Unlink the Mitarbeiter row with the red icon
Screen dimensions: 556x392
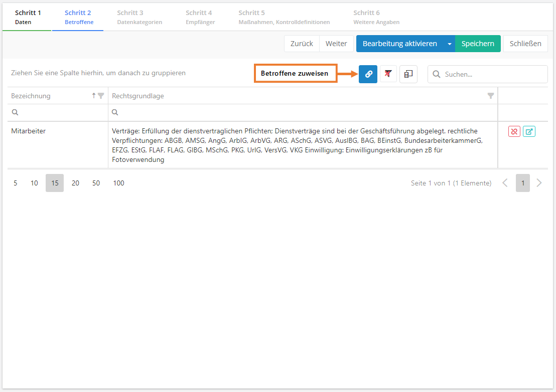514,131
